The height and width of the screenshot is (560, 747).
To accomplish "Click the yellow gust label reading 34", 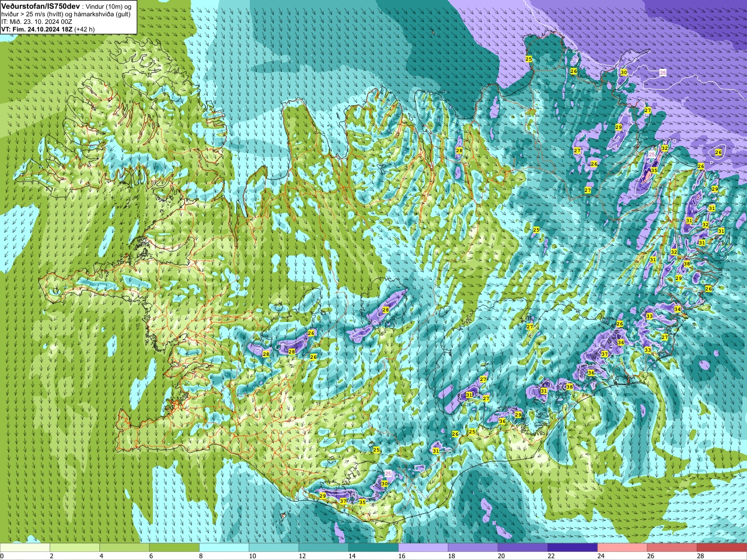I will click(677, 309).
